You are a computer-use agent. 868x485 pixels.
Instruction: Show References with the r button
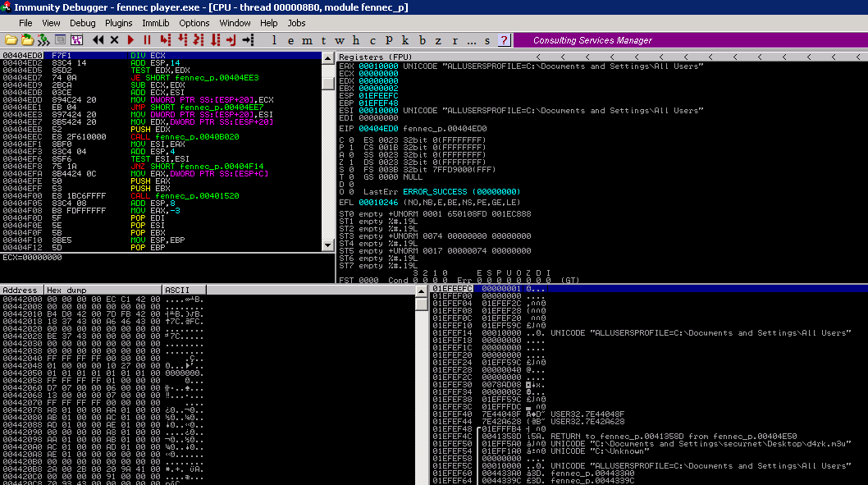tap(455, 40)
